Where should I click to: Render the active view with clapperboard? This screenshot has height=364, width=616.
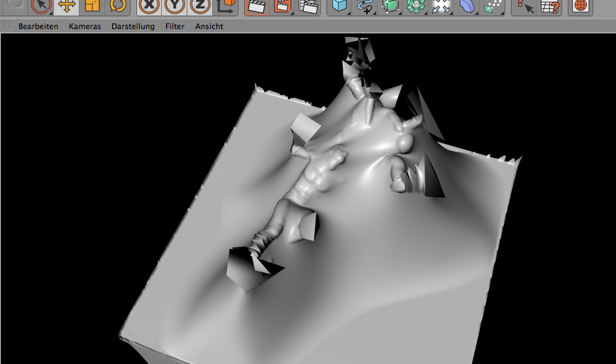[256, 6]
